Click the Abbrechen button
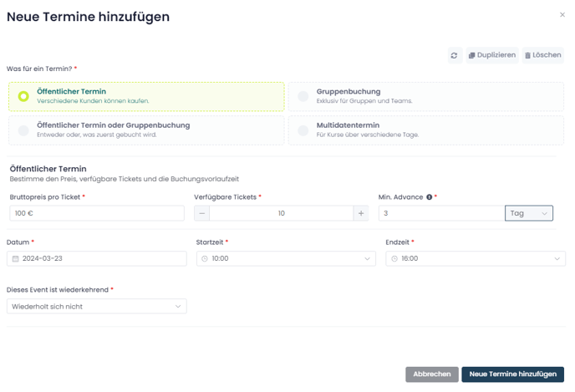The image size is (575, 392). [x=432, y=374]
